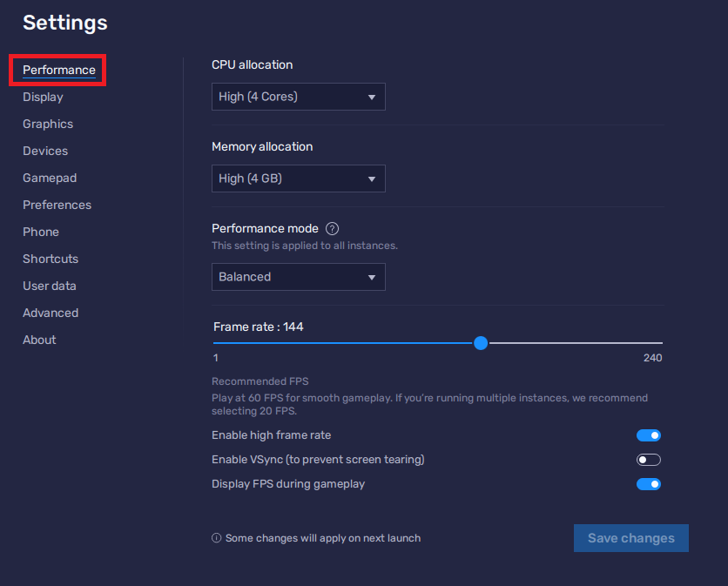The width and height of the screenshot is (728, 586).
Task: Select the Shortcuts settings page
Action: [x=50, y=259]
